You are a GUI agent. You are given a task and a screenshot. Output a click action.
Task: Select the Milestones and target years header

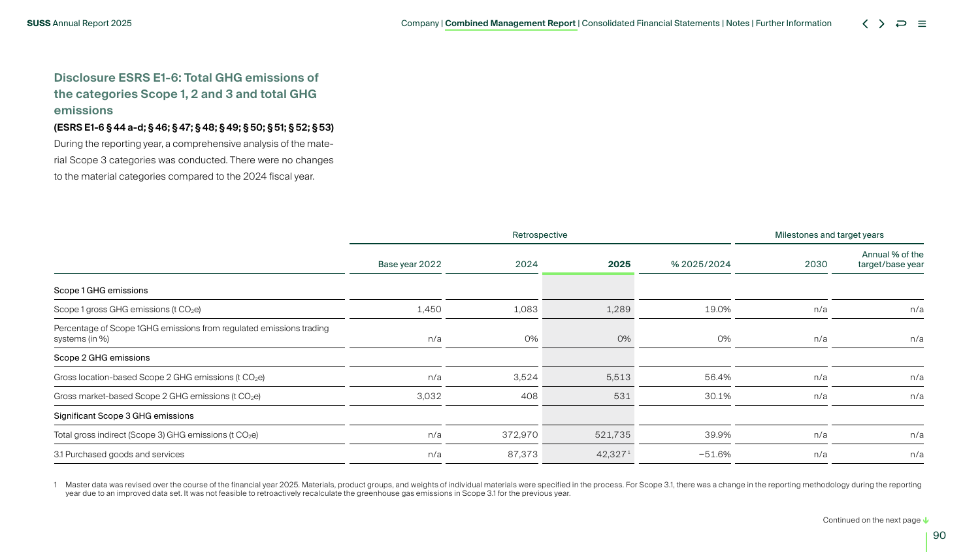[x=829, y=235]
